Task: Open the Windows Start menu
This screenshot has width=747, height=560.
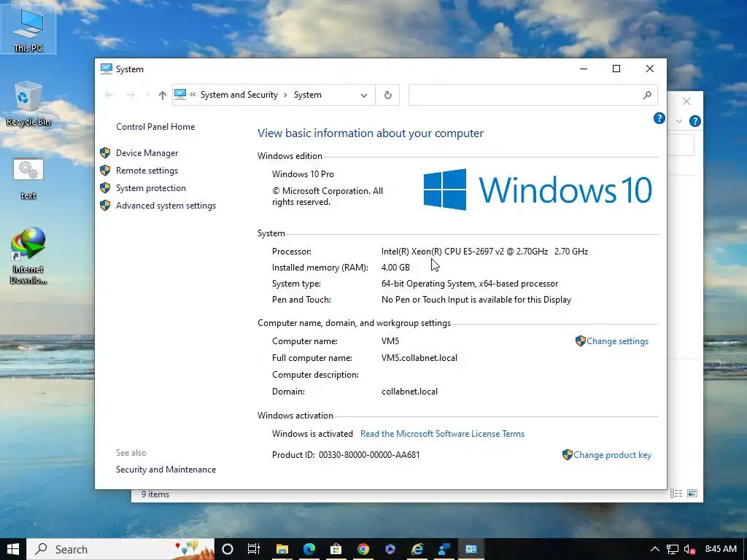Action: click(13, 549)
